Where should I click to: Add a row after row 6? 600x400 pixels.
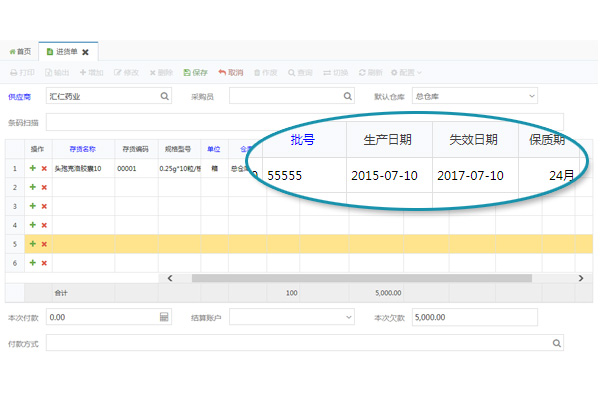tap(33, 263)
